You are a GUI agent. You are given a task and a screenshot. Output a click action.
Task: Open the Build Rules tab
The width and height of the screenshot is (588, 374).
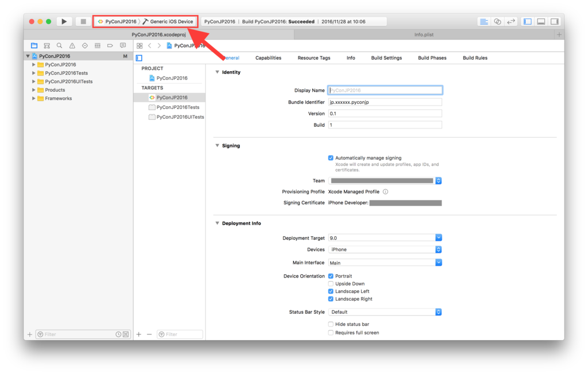tap(475, 58)
